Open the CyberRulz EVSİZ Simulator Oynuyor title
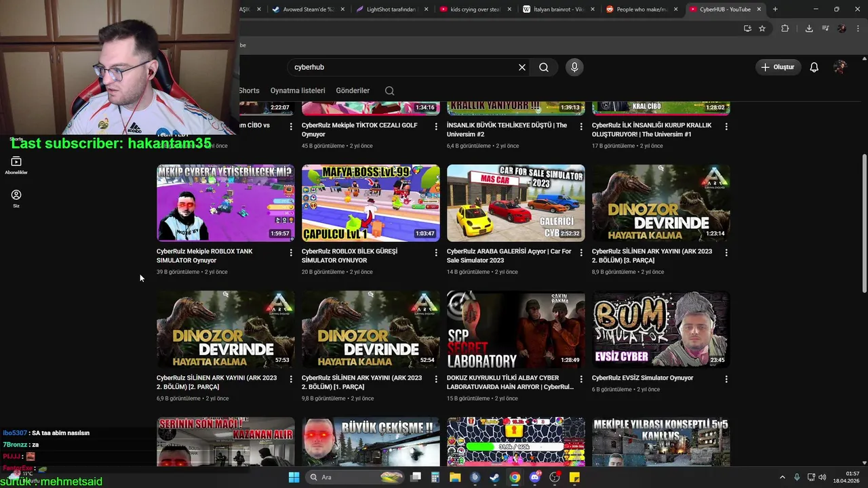This screenshot has width=868, height=488. 642,378
